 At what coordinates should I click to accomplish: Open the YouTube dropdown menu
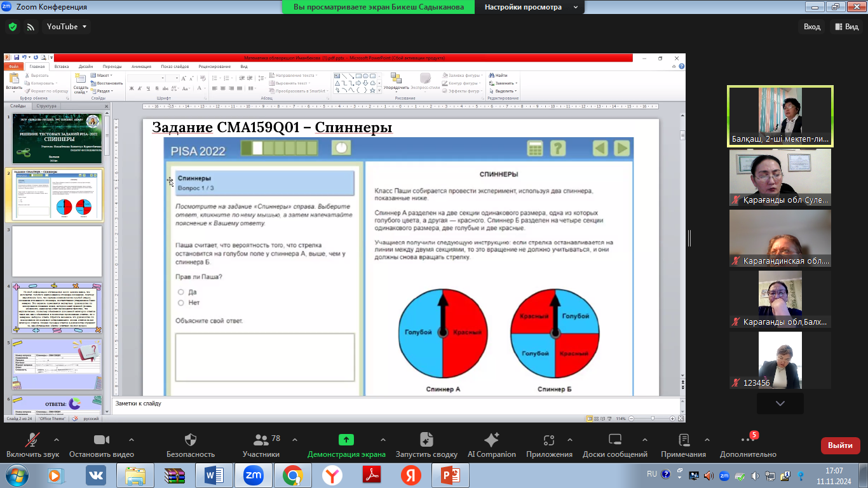tap(66, 27)
